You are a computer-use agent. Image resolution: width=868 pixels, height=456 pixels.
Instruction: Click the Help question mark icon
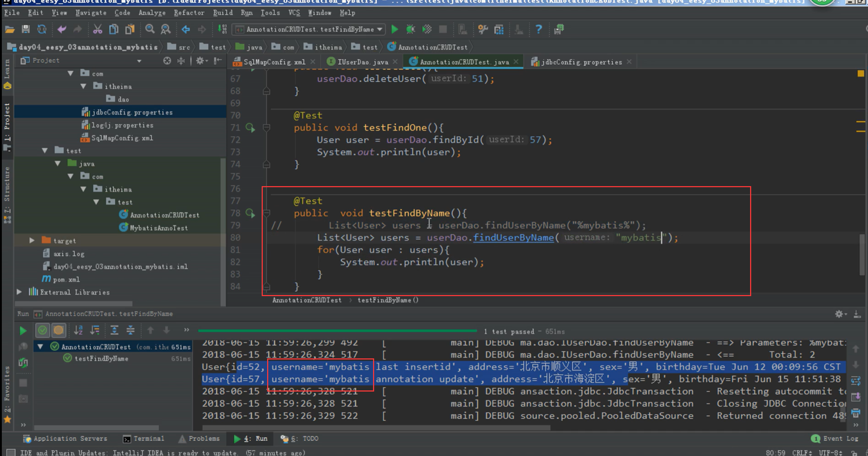coord(539,29)
